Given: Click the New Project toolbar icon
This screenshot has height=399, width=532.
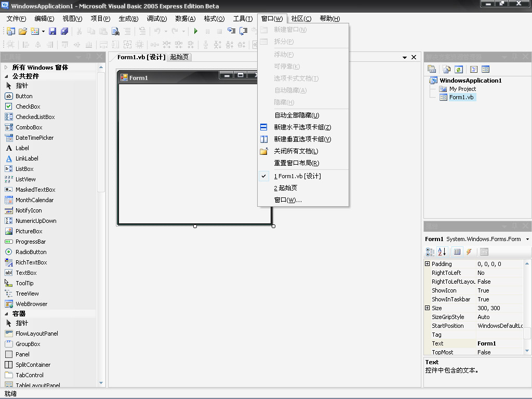Looking at the screenshot, I should click(x=10, y=31).
